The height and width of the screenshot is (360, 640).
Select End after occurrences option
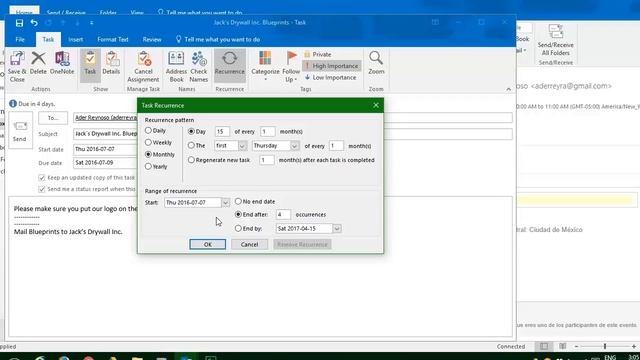pos(238,214)
